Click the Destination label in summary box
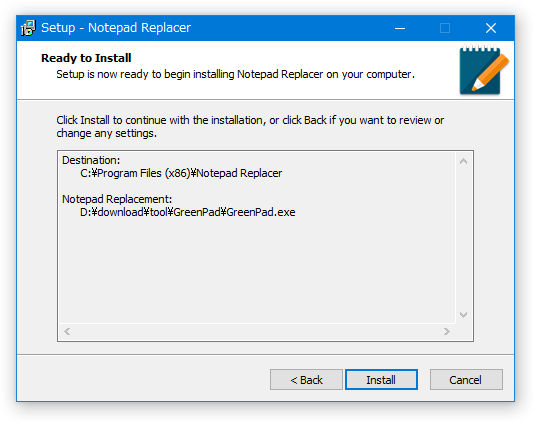The height and width of the screenshot is (421, 534). tap(91, 160)
